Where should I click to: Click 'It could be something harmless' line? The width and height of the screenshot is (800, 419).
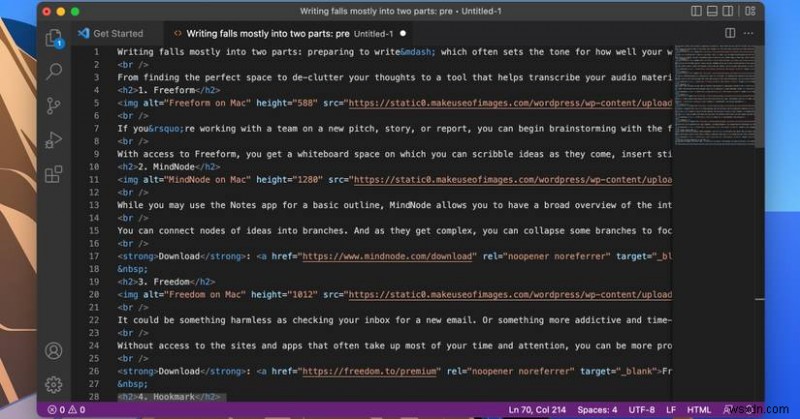pyautogui.click(x=394, y=320)
